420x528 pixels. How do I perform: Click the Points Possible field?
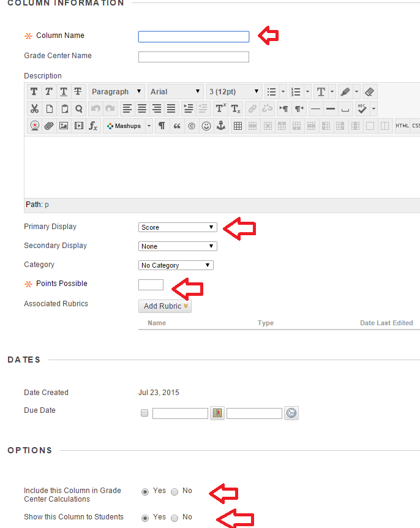pos(151,285)
